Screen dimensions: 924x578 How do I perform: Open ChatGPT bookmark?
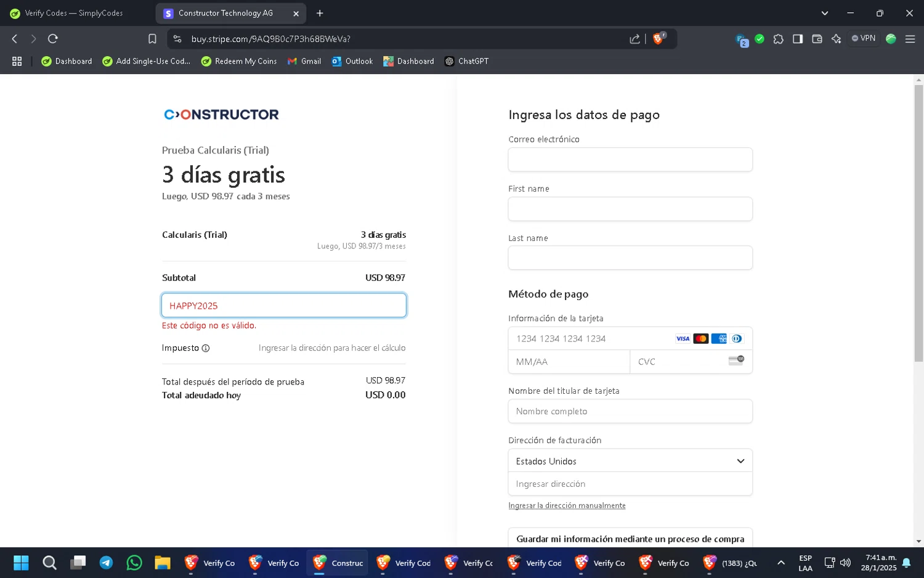(467, 61)
